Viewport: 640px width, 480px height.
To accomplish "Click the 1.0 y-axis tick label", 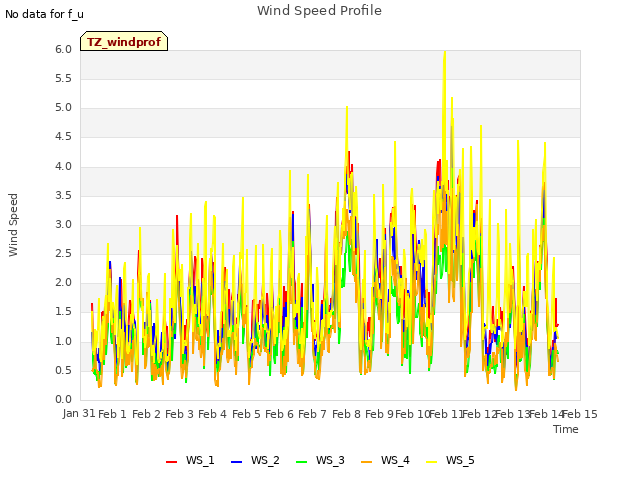I will click(63, 341).
